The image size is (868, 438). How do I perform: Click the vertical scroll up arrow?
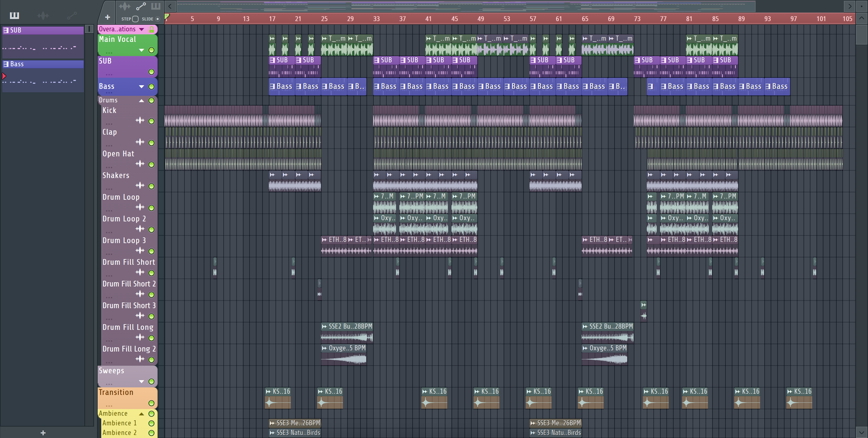pos(862,18)
